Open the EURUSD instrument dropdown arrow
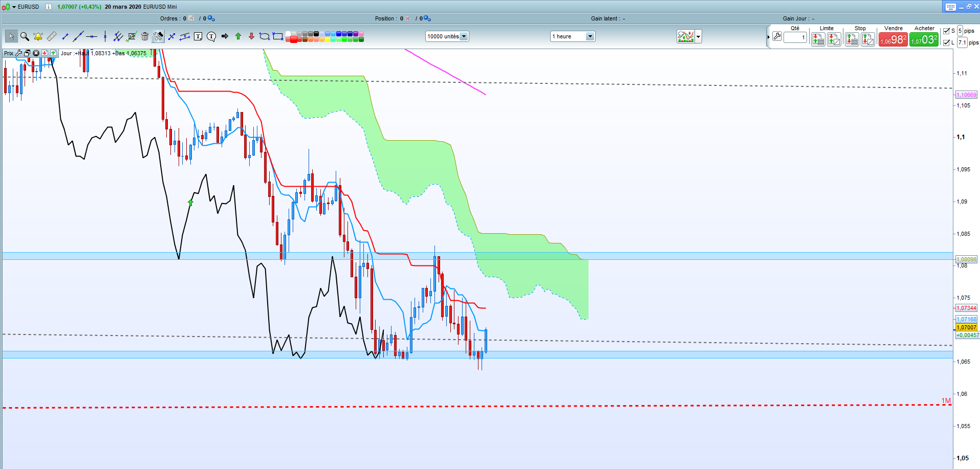Viewport: 980px width, 469px height. tap(14, 7)
